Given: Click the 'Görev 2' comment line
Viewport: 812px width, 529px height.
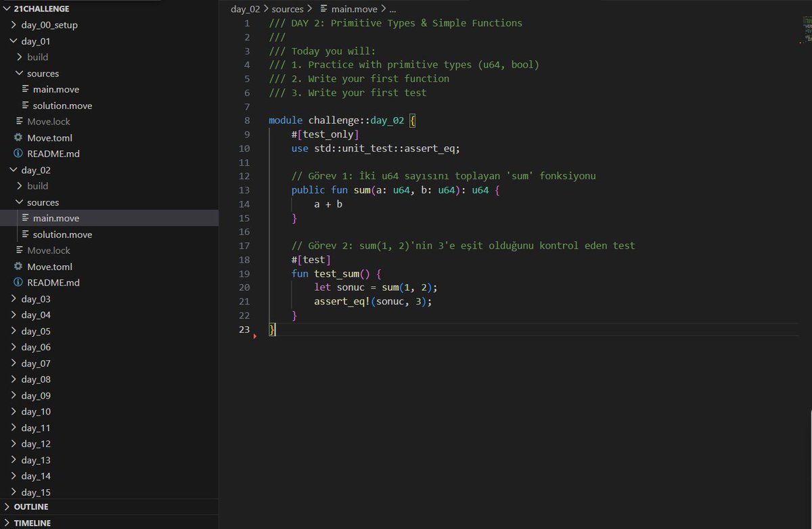Looking at the screenshot, I should 463,246.
